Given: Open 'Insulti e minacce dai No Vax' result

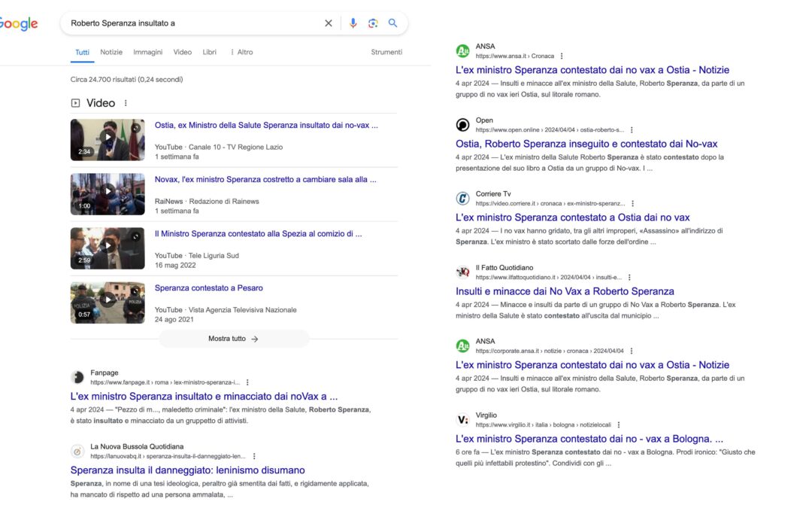Looking at the screenshot, I should (565, 292).
